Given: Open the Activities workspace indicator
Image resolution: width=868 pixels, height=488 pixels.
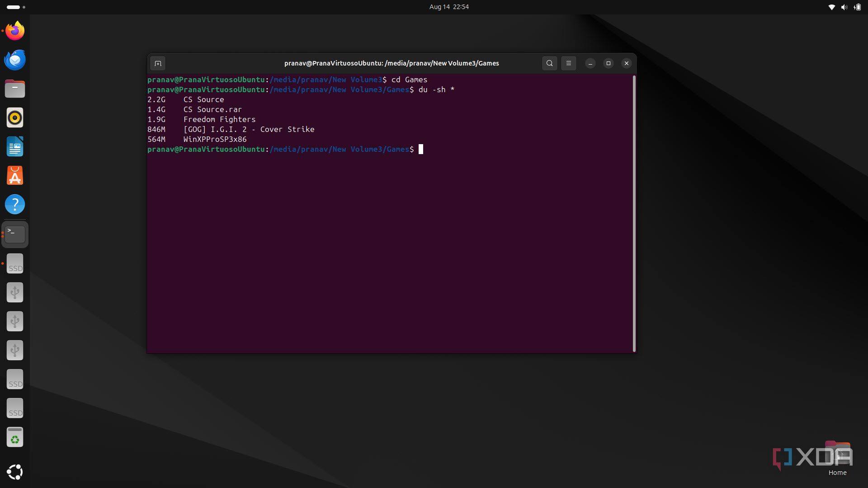Looking at the screenshot, I should coord(16,7).
